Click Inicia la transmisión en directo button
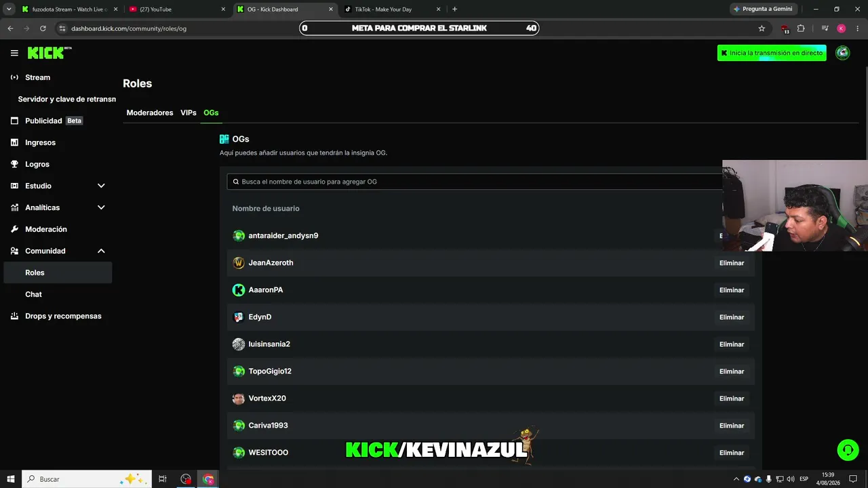Screen dimensions: 868x488 [x=772, y=53]
